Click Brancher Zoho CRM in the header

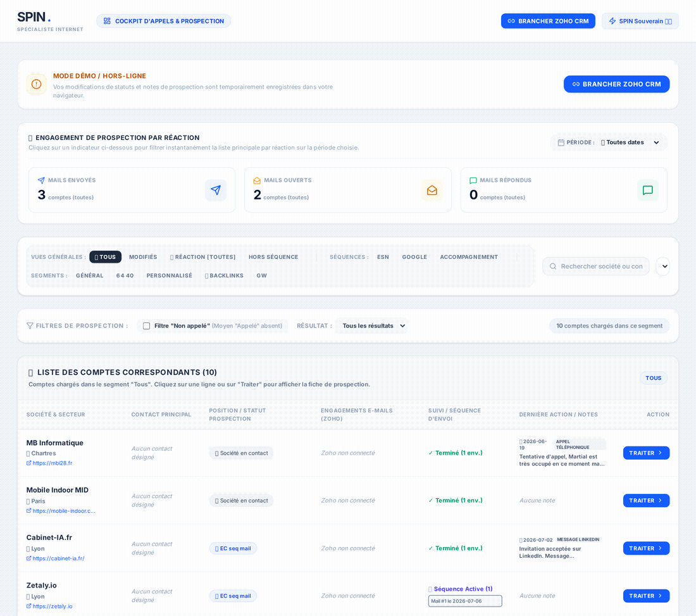point(548,21)
